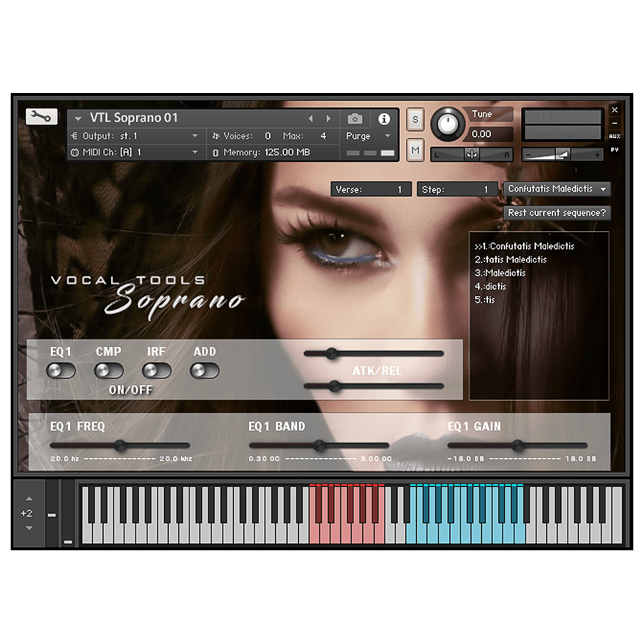Click the camera snapshot icon
This screenshot has width=644, height=644.
point(355,119)
